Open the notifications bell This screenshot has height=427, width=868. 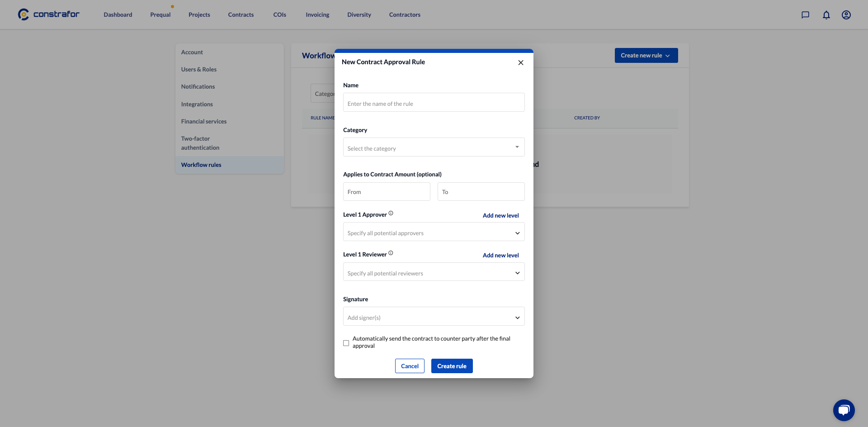(x=826, y=15)
